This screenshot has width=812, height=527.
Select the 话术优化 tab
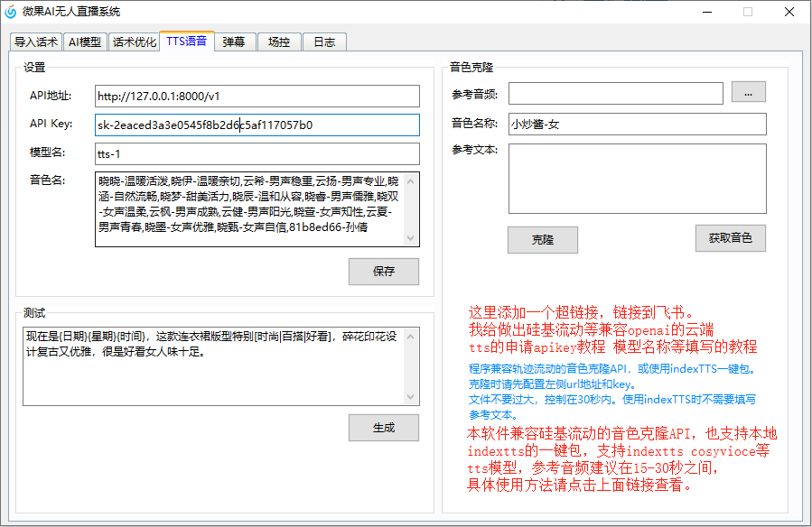(134, 42)
